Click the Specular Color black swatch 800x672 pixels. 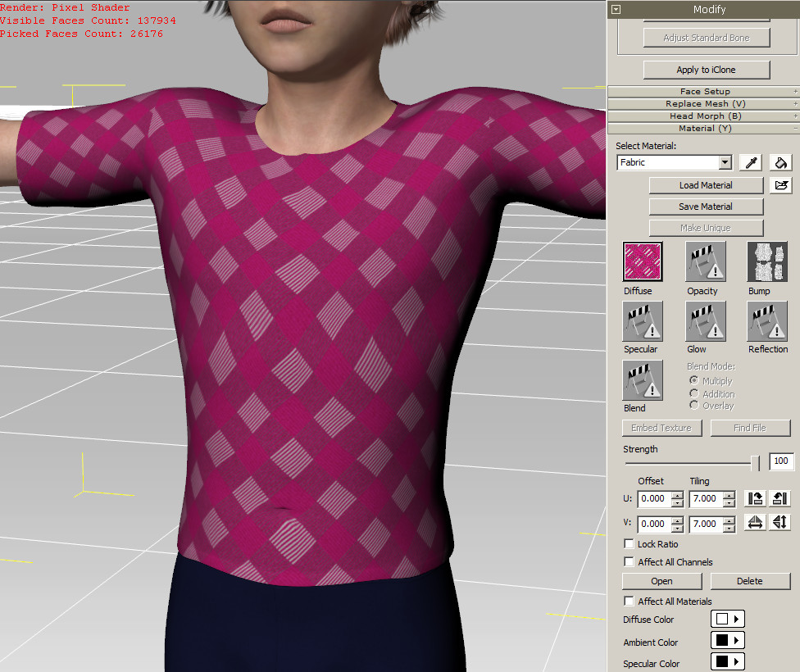721,661
